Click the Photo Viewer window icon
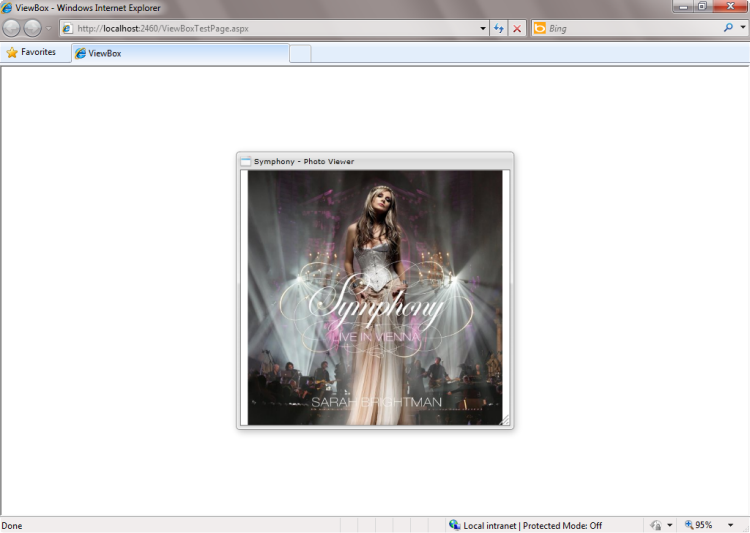Screen dimensions: 750x533 [245, 161]
